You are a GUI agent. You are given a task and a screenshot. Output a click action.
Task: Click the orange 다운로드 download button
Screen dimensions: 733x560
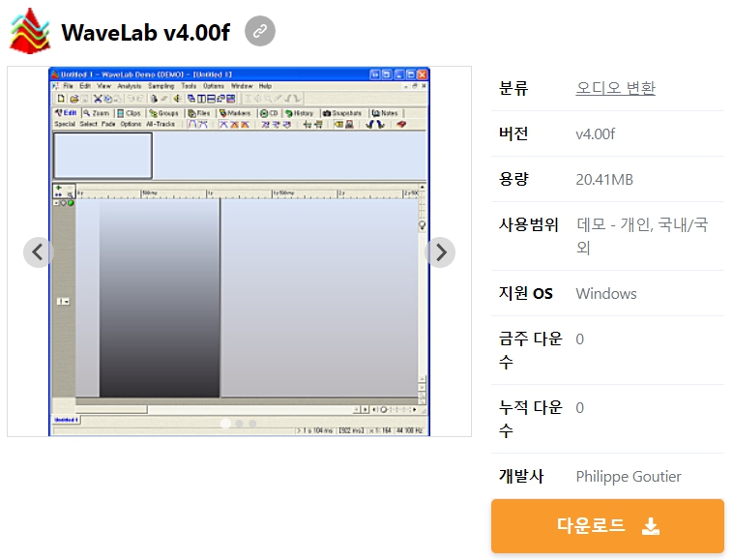point(607,526)
